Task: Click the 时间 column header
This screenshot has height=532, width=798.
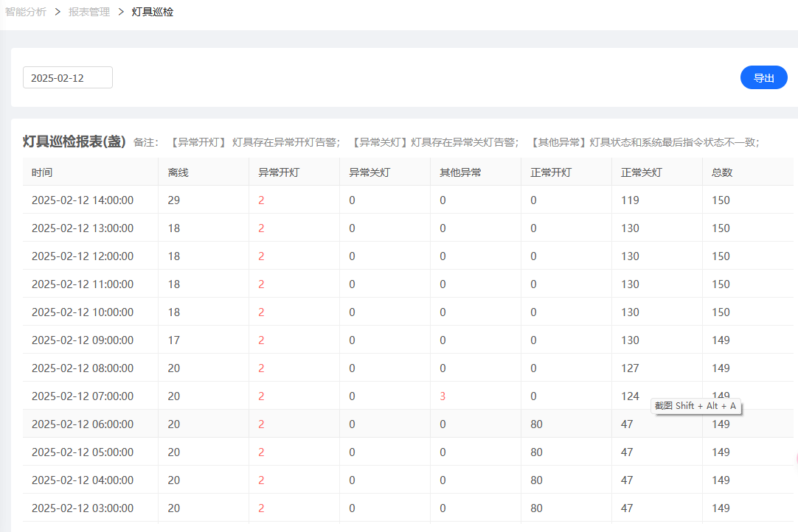Action: 42,172
